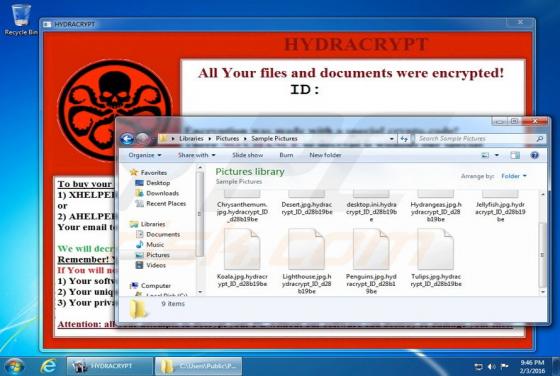This screenshot has width=560, height=376.
Task: Open the view options dropdown arrow
Action: (x=497, y=155)
